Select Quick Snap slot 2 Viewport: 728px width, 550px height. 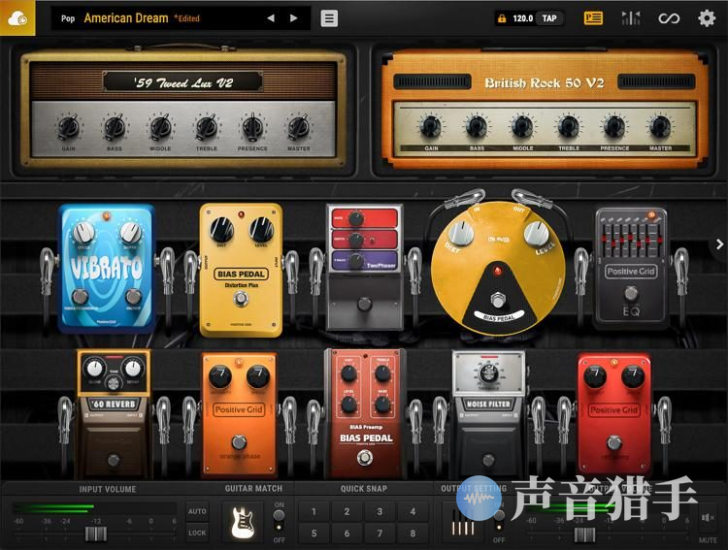tap(347, 511)
